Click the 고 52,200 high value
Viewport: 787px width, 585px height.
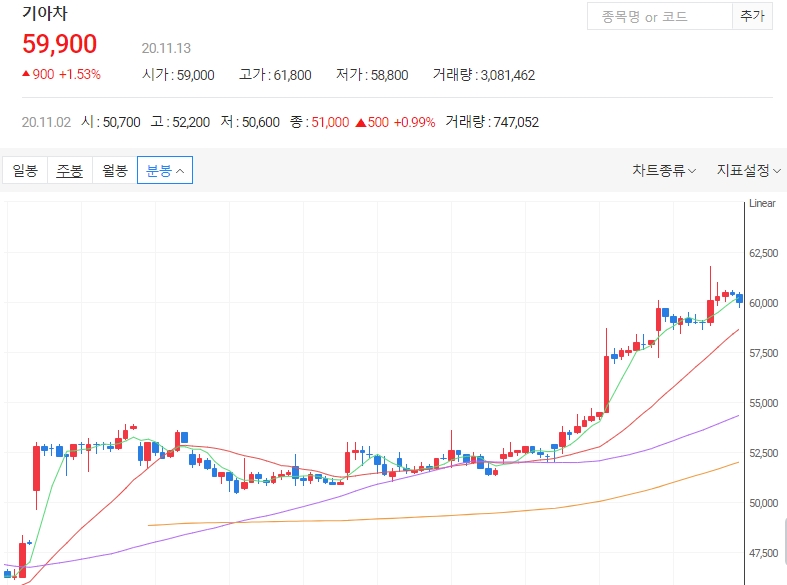(x=180, y=122)
